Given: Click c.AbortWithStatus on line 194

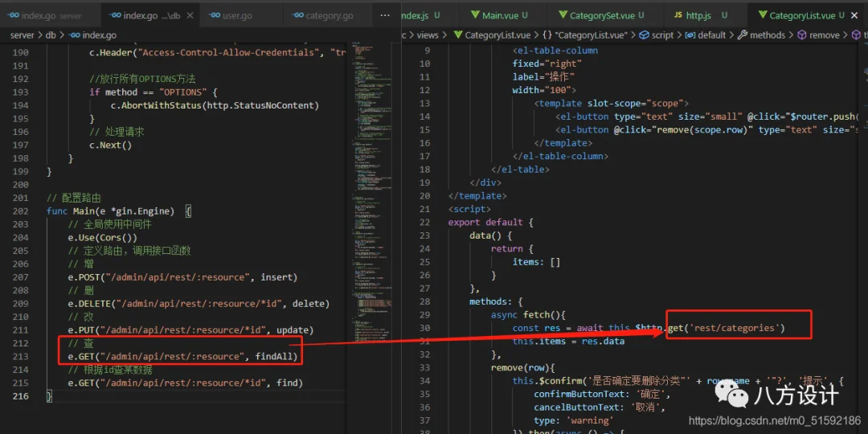Looking at the screenshot, I should pos(155,105).
